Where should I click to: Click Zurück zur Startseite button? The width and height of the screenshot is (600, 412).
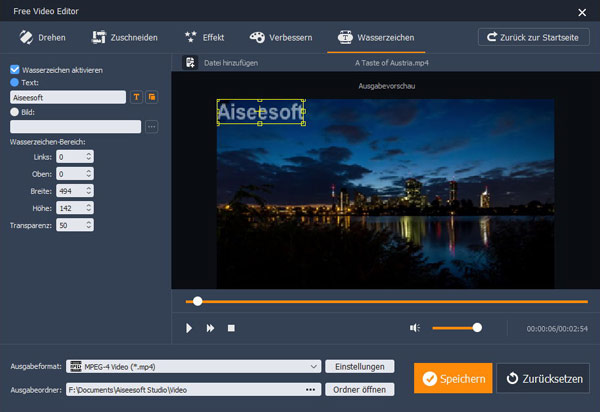coord(533,37)
